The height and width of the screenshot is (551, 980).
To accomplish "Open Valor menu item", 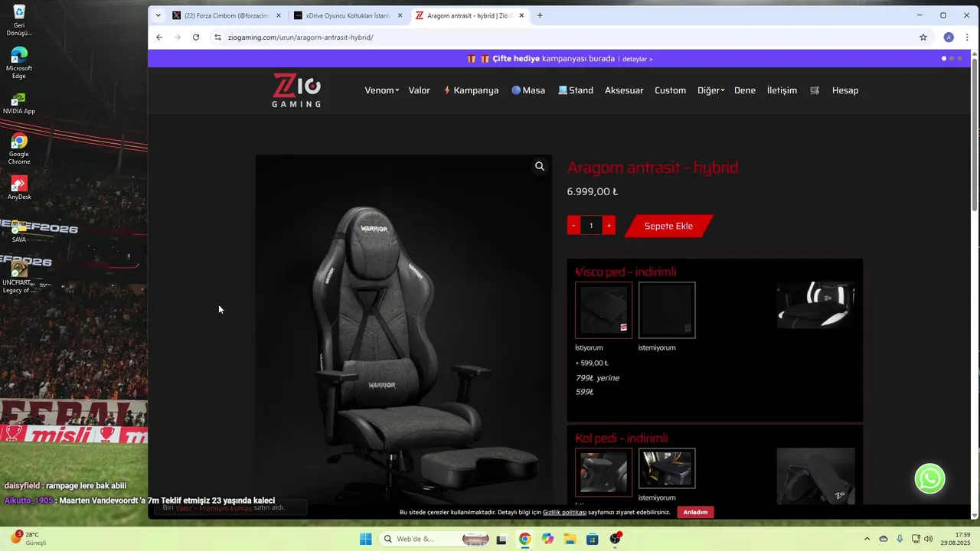I will (x=419, y=90).
